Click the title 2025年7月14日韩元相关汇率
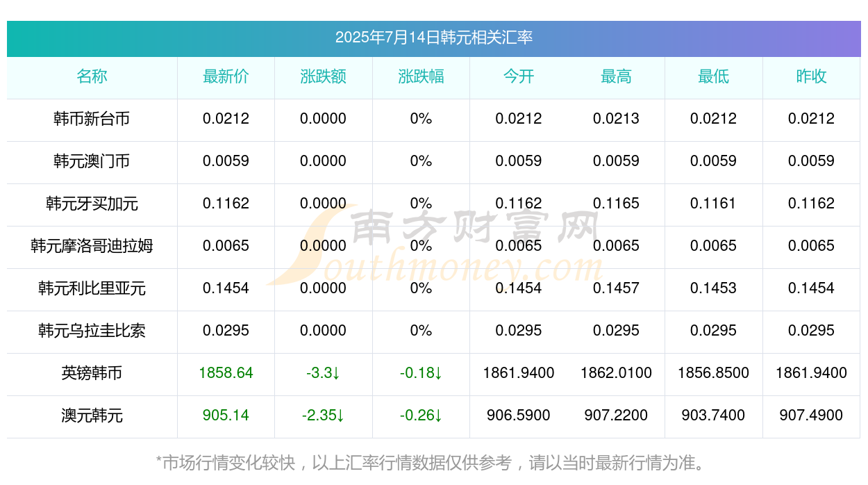The width and height of the screenshot is (868, 485). tap(434, 38)
